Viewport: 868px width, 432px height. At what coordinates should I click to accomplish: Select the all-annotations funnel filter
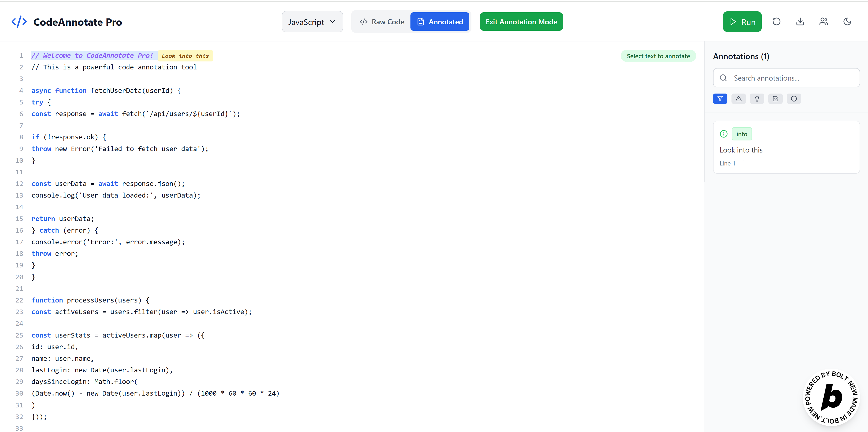[x=720, y=99]
